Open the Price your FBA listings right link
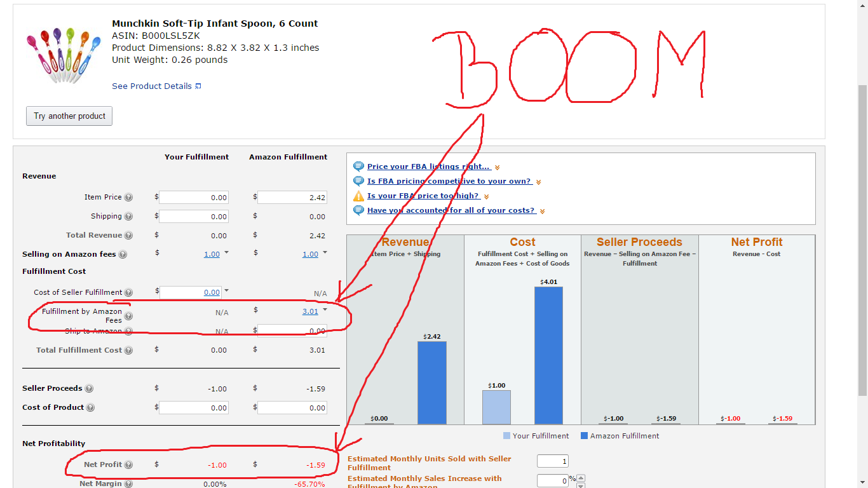The width and height of the screenshot is (868, 488). click(428, 166)
